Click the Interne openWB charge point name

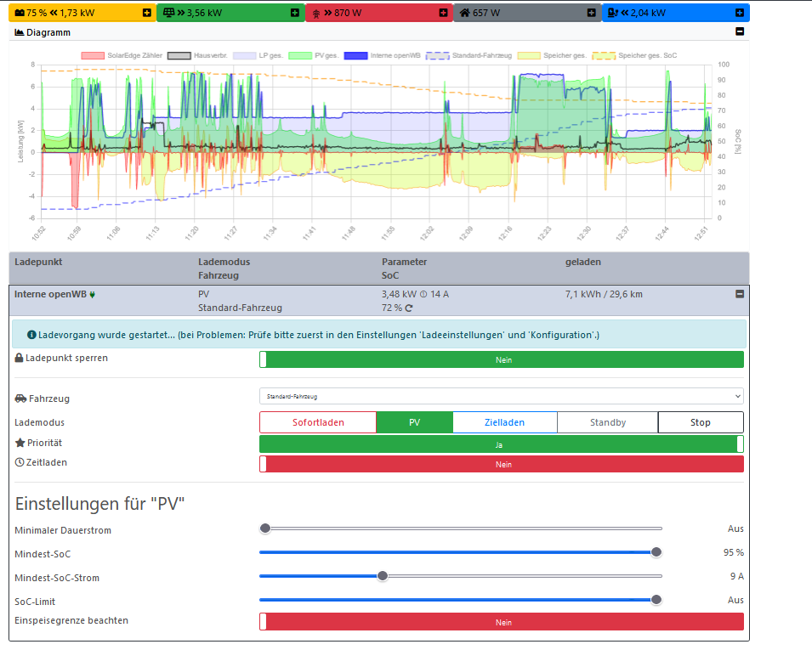point(50,295)
